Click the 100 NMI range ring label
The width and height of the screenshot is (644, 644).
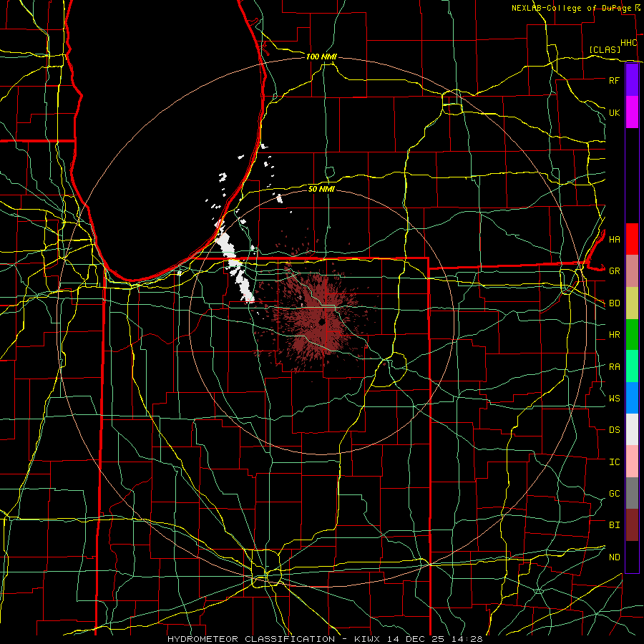(321, 57)
